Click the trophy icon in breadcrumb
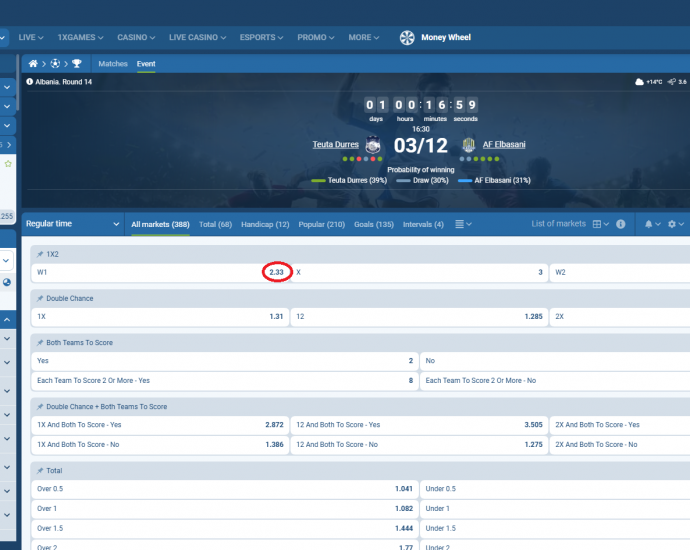 point(76,63)
